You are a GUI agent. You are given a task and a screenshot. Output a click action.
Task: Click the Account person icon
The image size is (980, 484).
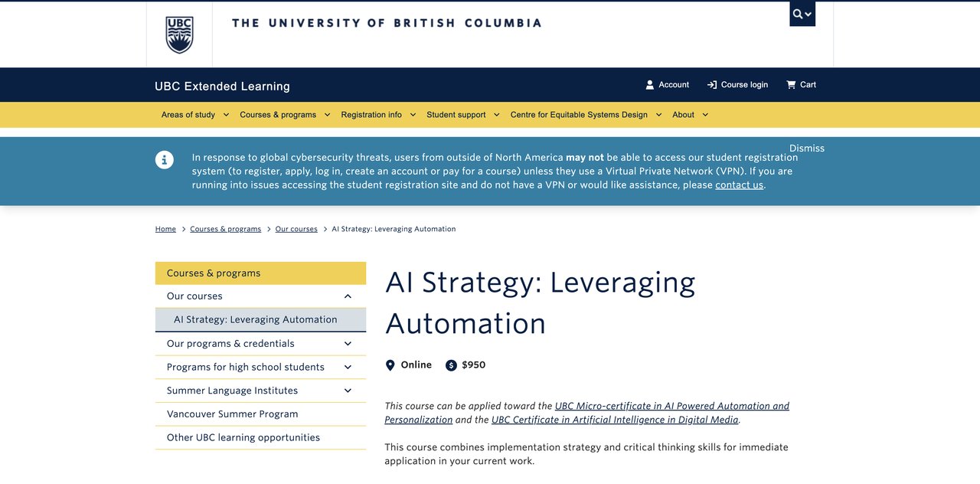coord(650,85)
